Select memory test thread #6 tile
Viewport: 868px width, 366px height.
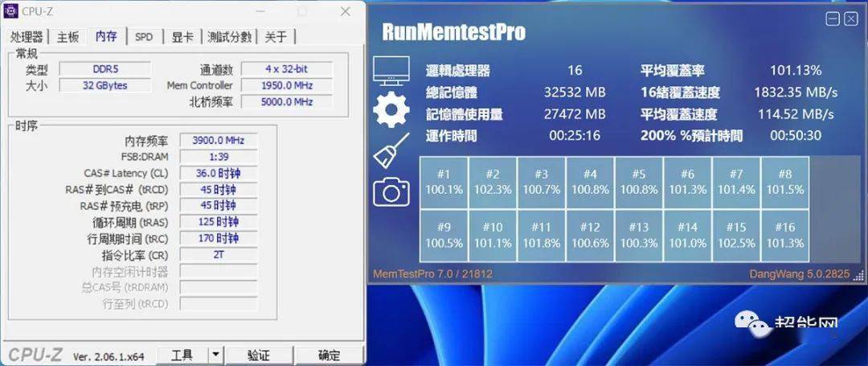click(687, 182)
